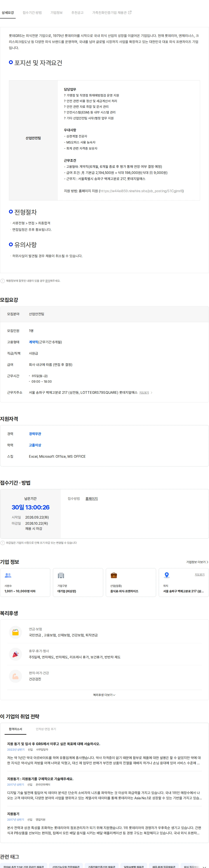Click the deadline date '2026.10.22(목)'
This screenshot has width=209, height=868.
point(36,523)
